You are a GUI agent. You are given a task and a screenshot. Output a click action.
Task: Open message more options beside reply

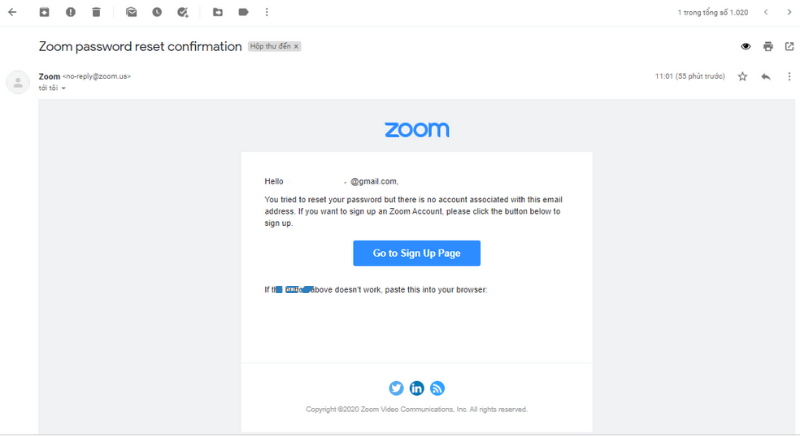click(x=789, y=76)
